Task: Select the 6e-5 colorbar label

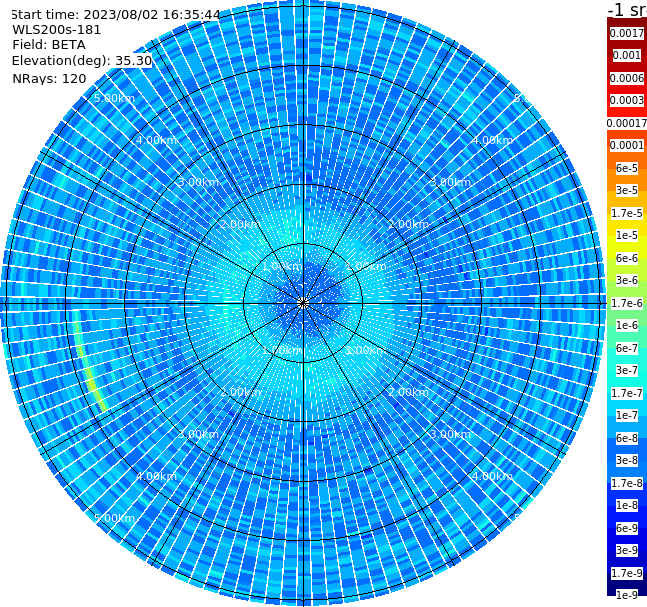Action: [627, 168]
